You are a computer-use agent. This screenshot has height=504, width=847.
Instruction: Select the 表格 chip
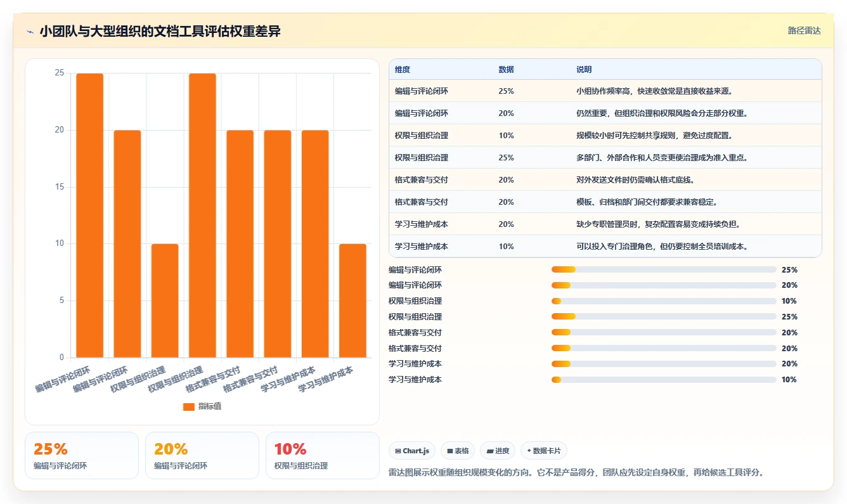click(x=458, y=451)
